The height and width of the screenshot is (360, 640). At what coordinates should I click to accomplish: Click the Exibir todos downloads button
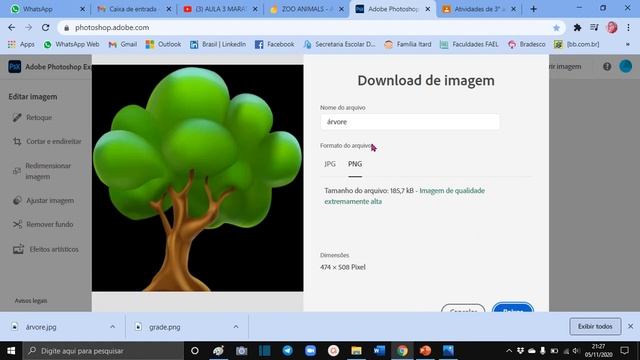(595, 327)
